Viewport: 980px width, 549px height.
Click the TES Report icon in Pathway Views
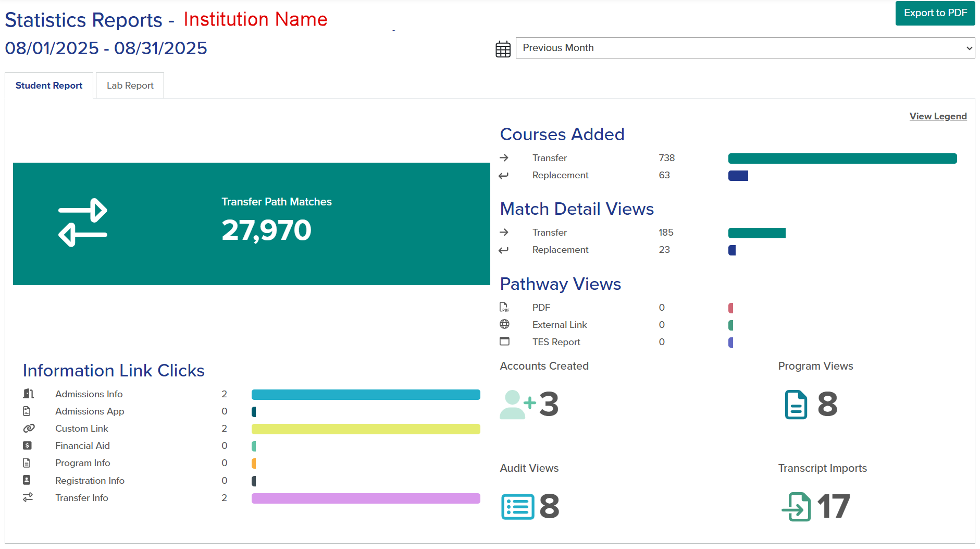point(505,341)
